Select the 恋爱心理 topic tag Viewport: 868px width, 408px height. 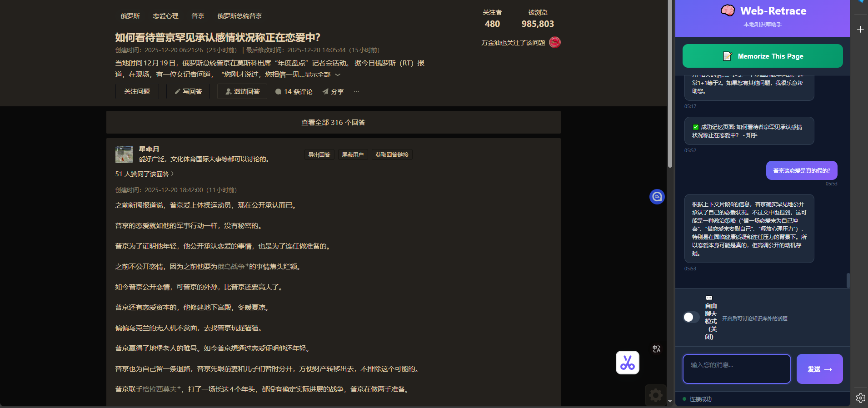[x=165, y=16]
